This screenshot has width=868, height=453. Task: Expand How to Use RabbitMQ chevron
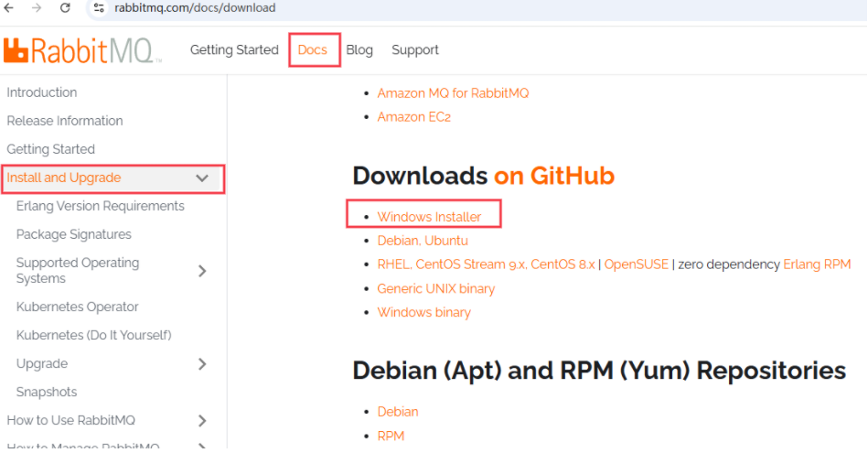[202, 421]
